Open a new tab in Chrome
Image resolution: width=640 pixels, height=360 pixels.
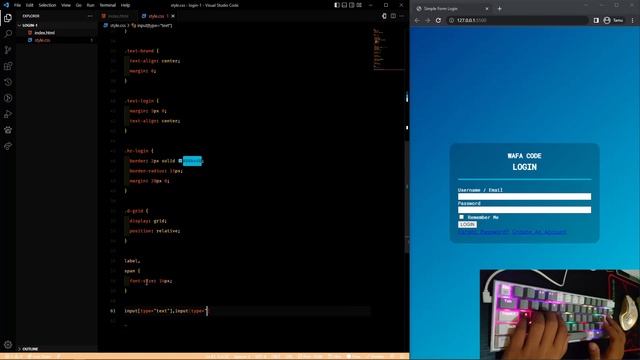(500, 8)
